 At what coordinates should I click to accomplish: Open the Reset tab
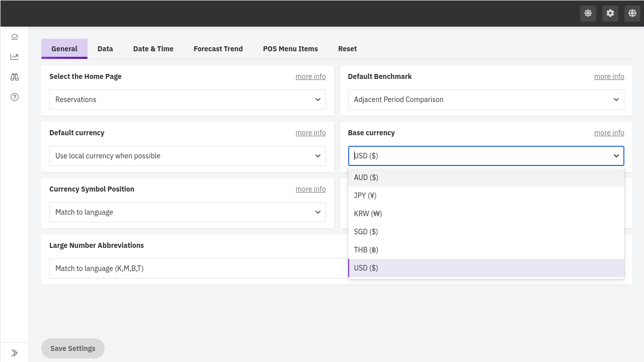coord(347,49)
